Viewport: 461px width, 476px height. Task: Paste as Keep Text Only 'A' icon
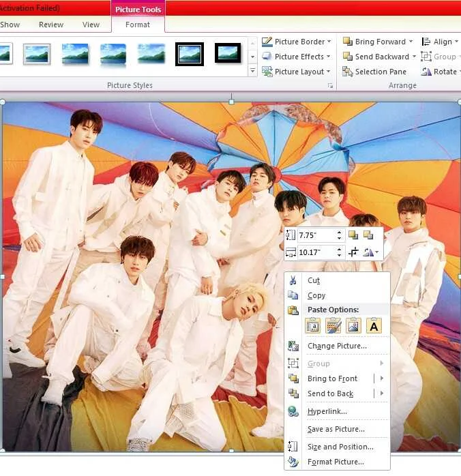[374, 326]
